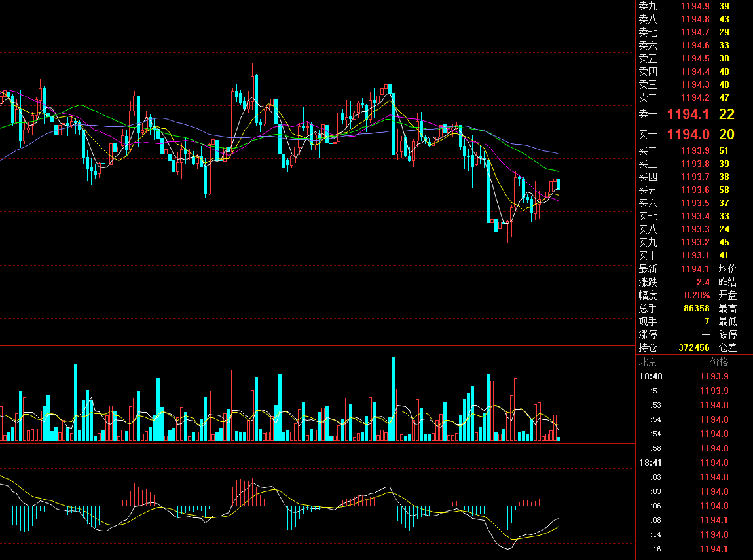This screenshot has width=753, height=560.
Task: Click the large 卖一 best ask price
Action: pos(688,114)
